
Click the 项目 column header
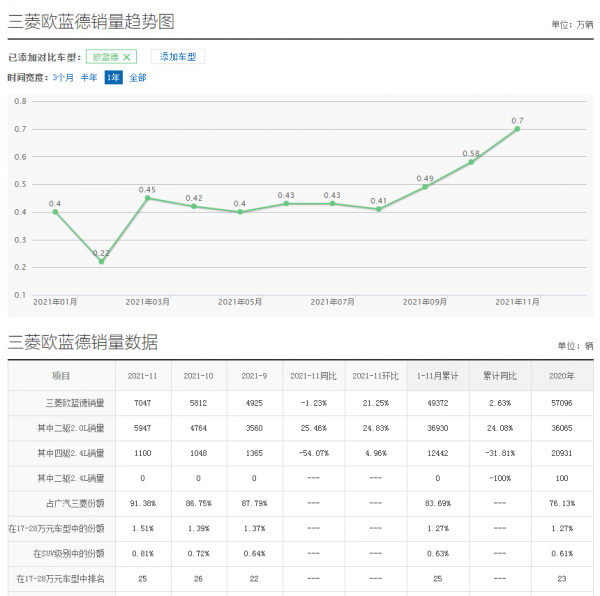(x=61, y=376)
